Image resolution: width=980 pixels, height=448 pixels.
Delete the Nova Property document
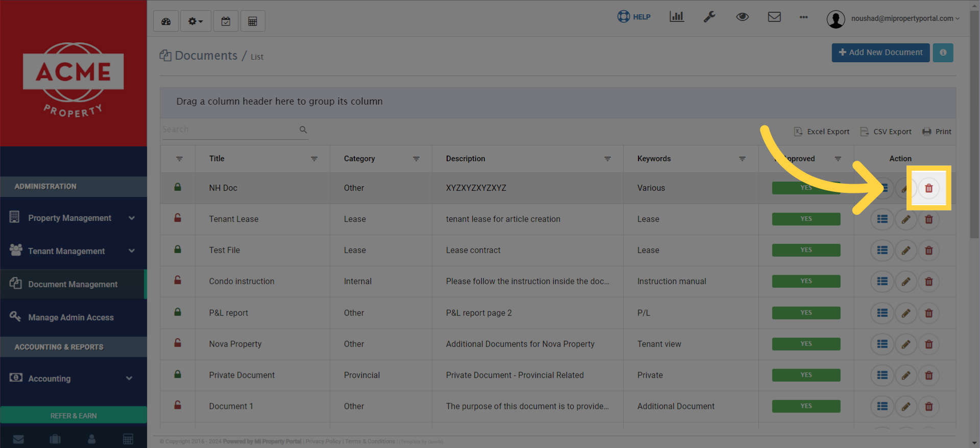coord(929,344)
